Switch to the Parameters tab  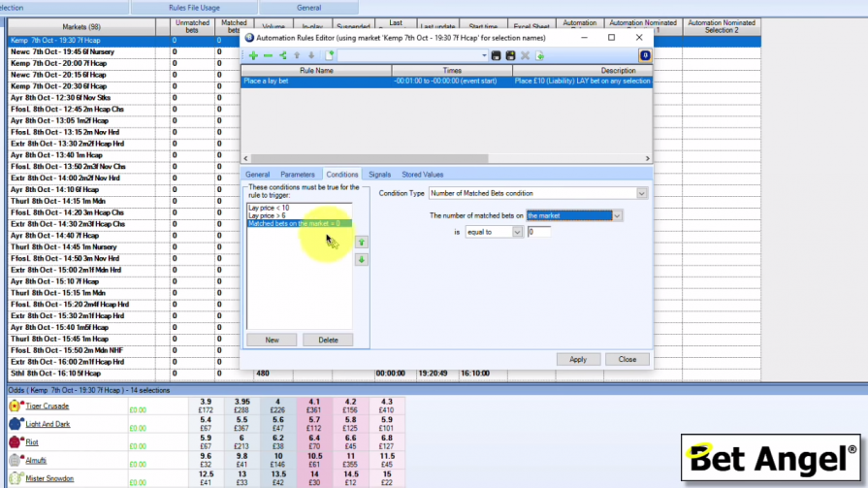pos(298,175)
